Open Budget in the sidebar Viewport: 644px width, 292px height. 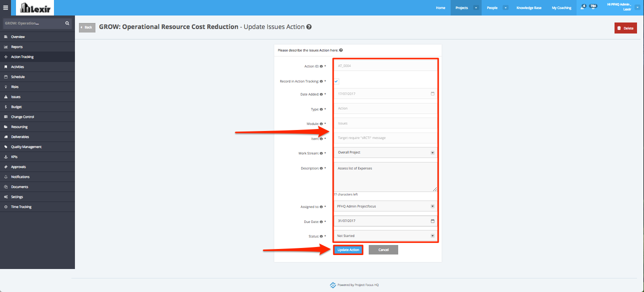[x=37, y=107]
